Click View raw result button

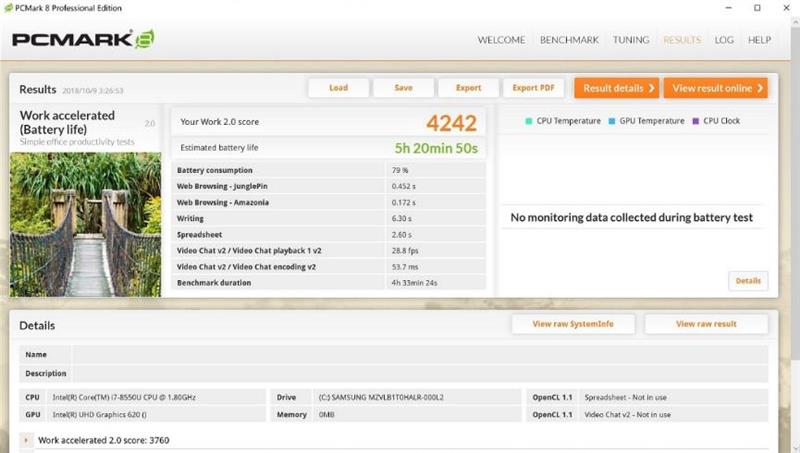tap(706, 324)
